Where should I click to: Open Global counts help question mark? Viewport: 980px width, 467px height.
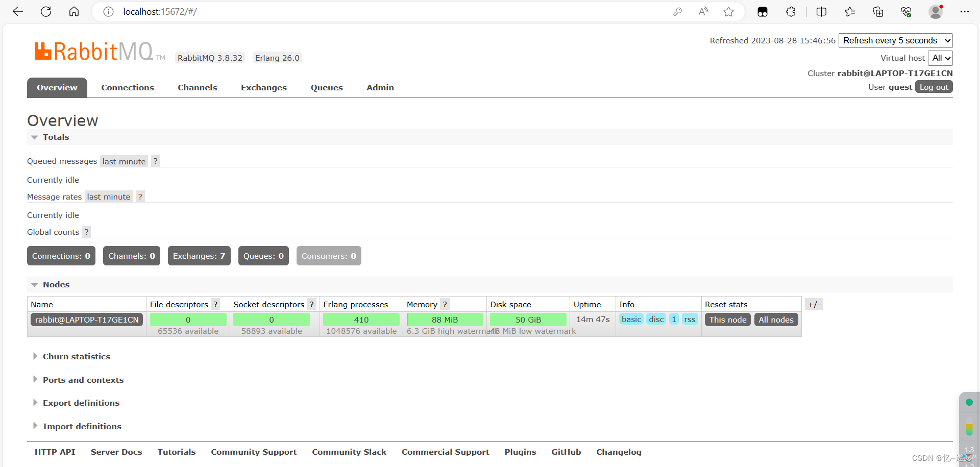[x=86, y=232]
